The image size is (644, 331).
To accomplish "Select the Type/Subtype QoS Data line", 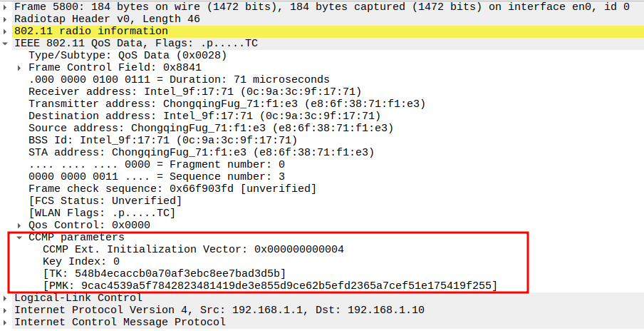I will click(128, 55).
